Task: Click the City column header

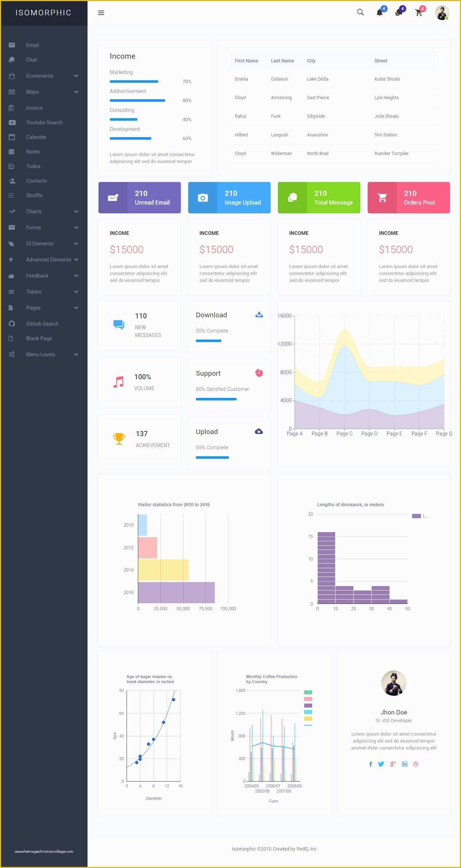Action: pyautogui.click(x=311, y=61)
